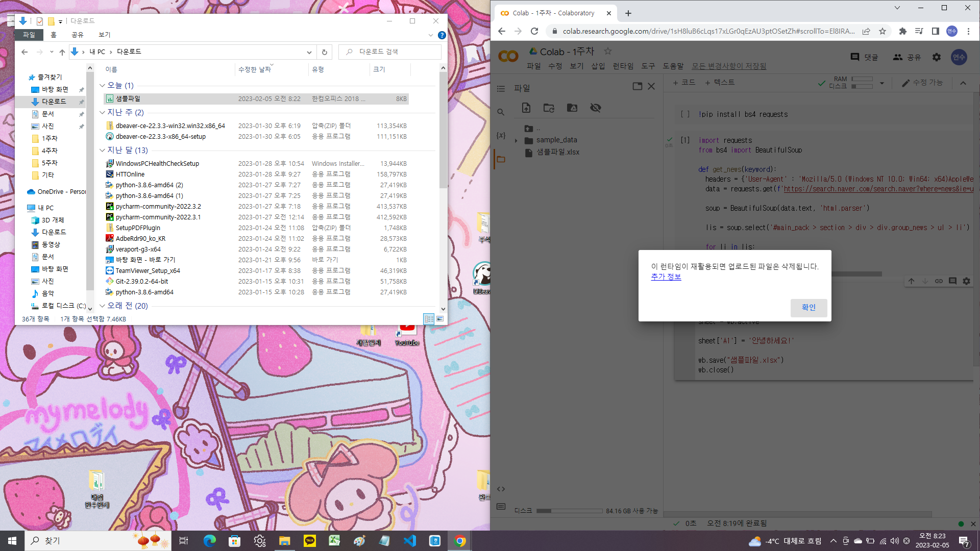Open the RAM/디스크 resources dropdown arrow
Screen dimensions: 980x551
(x=881, y=83)
